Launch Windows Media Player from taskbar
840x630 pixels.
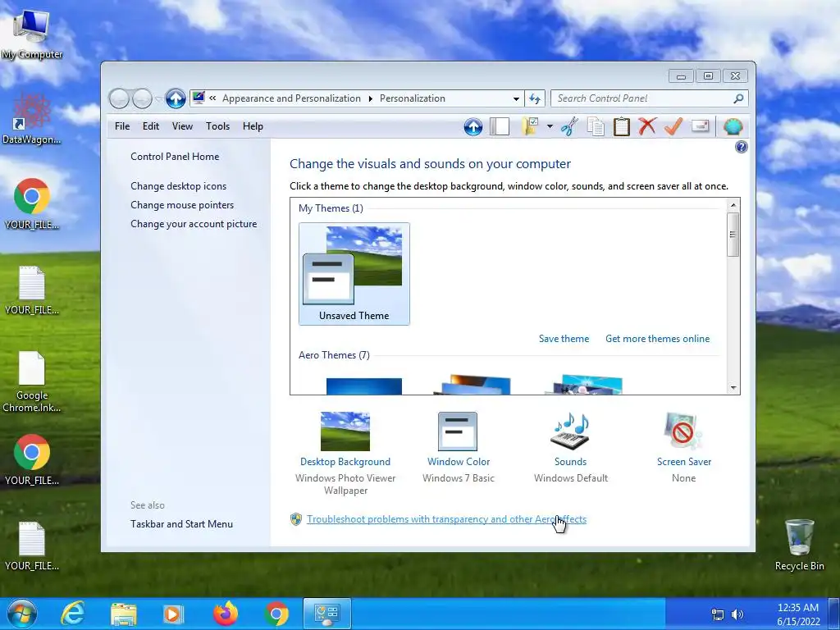coord(173,614)
